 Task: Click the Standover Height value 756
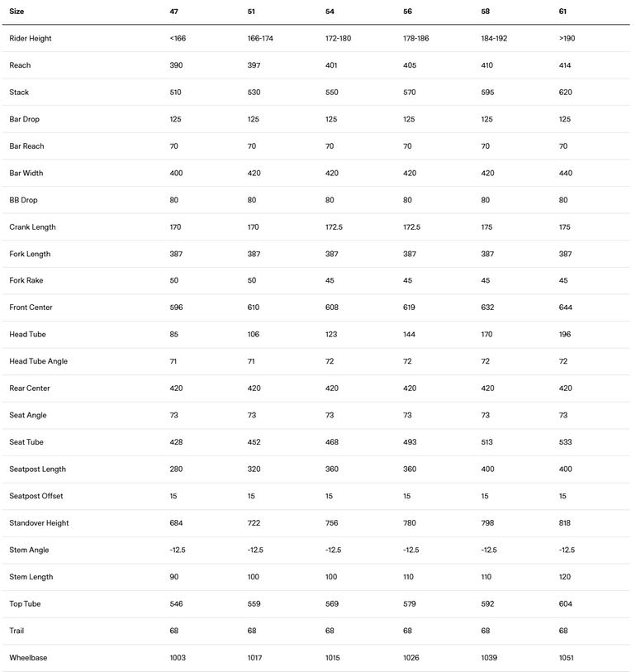click(332, 523)
